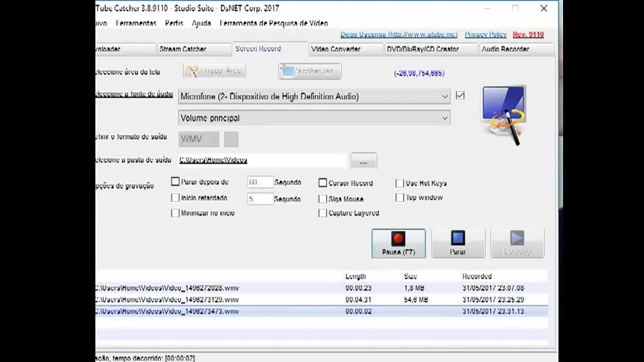The height and width of the screenshot is (362, 644).
Task: Toggle Cursor Record checkbox
Action: tap(323, 183)
